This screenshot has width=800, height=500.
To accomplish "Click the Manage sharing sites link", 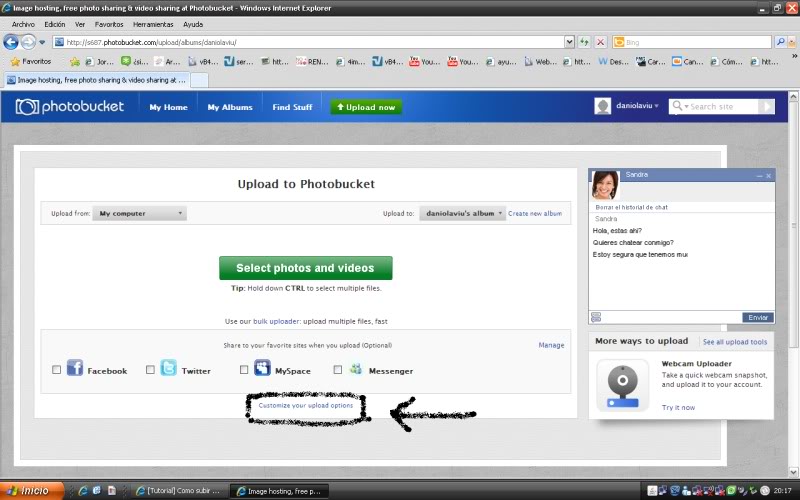I will tap(551, 345).
